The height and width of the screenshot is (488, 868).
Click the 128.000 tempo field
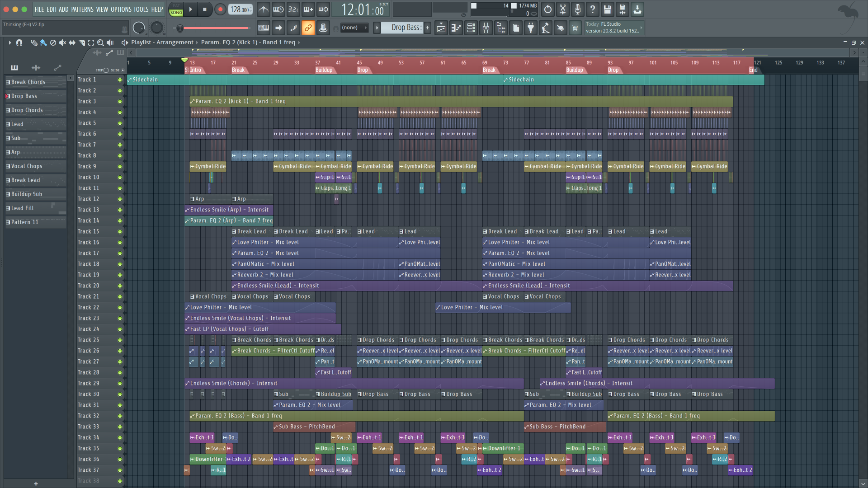(x=241, y=9)
